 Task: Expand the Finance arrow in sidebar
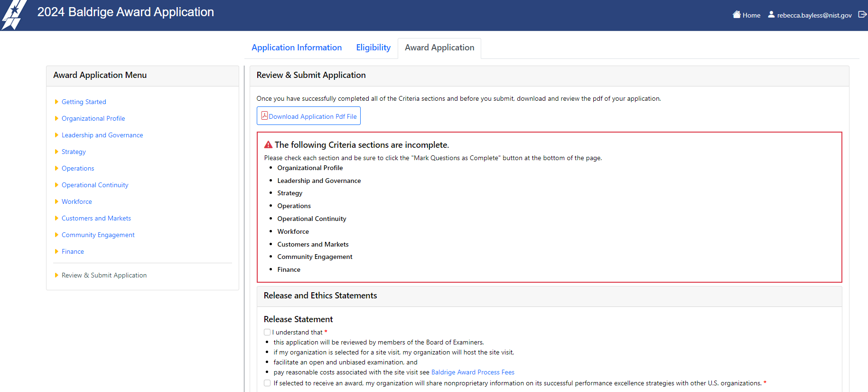click(56, 251)
